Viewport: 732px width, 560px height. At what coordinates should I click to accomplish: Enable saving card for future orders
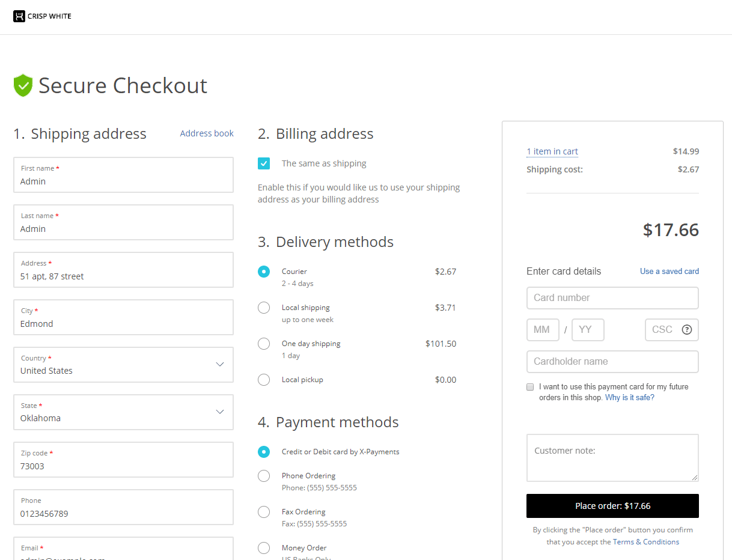pos(530,387)
